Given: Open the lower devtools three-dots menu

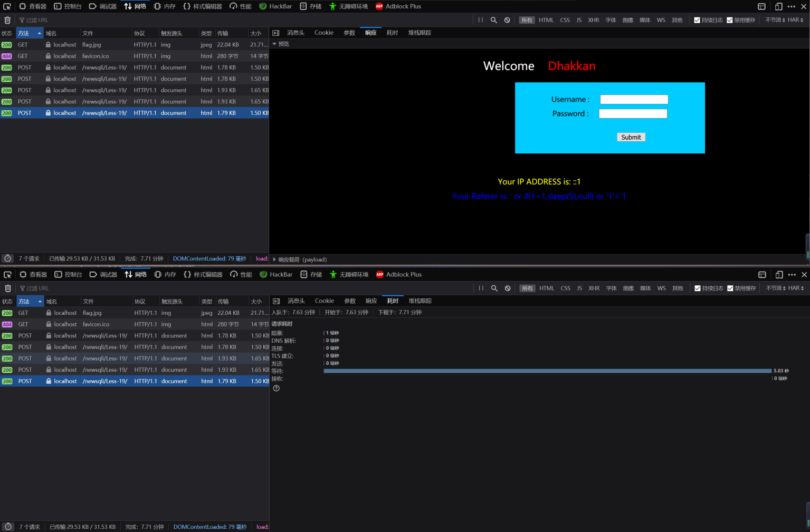Looking at the screenshot, I should click(792, 275).
